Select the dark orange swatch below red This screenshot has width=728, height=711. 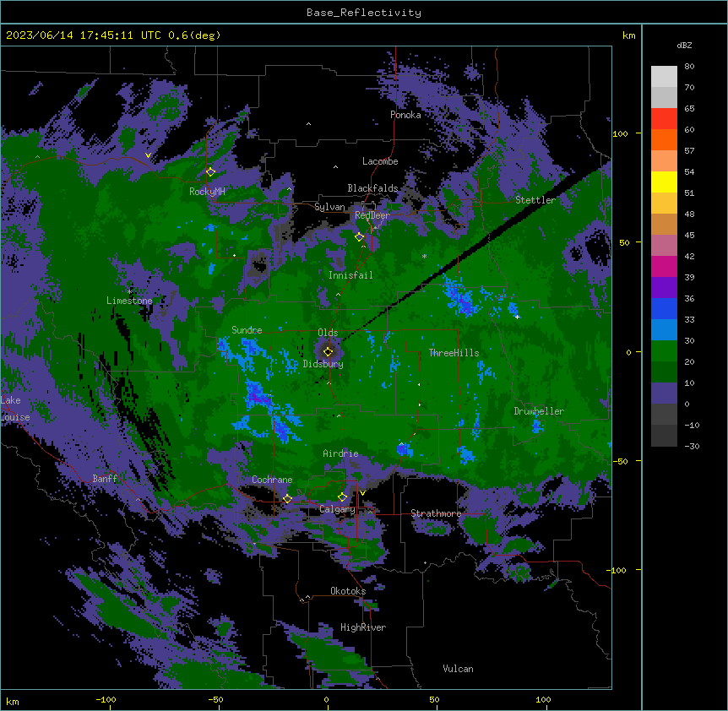point(664,139)
